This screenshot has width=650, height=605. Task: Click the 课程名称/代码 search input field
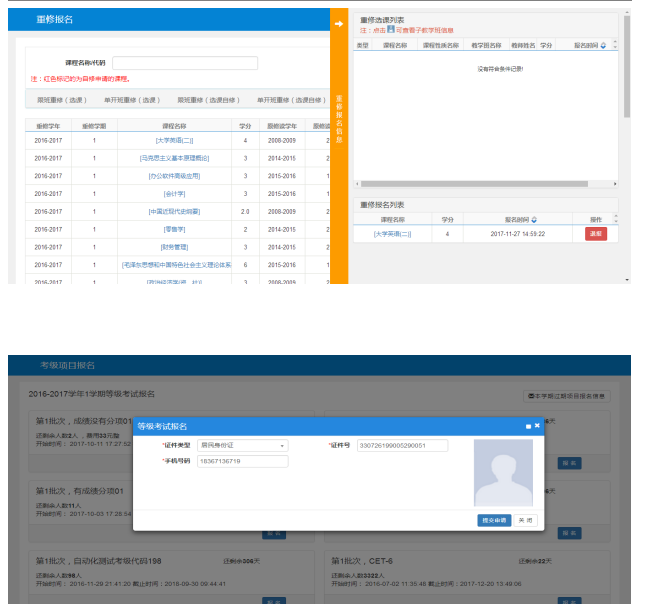(x=185, y=63)
